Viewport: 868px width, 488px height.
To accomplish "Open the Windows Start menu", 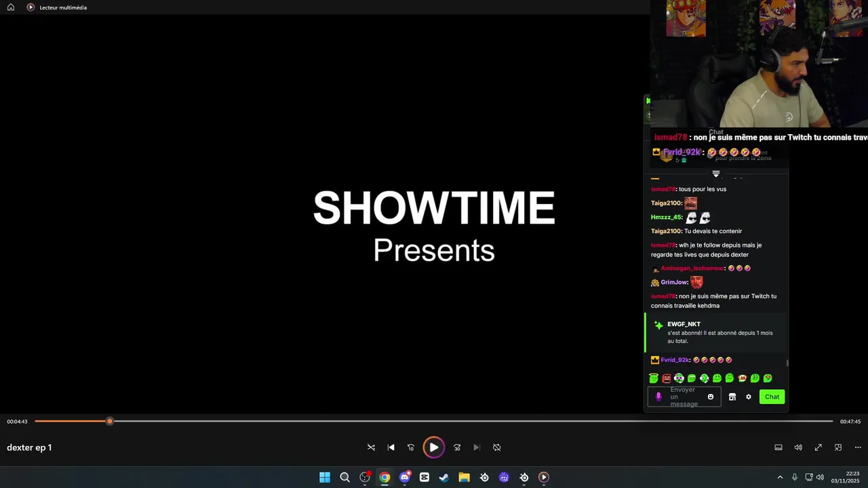I will point(325,477).
